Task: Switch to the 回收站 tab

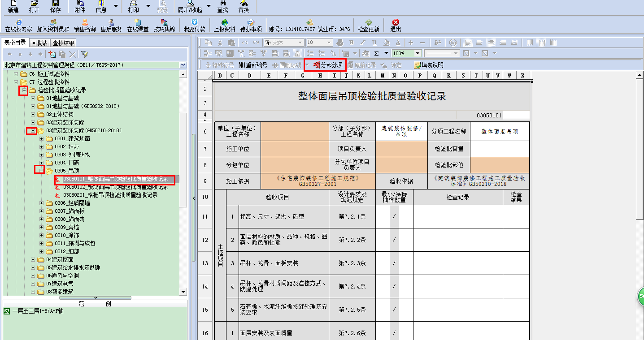Action: (x=39, y=43)
